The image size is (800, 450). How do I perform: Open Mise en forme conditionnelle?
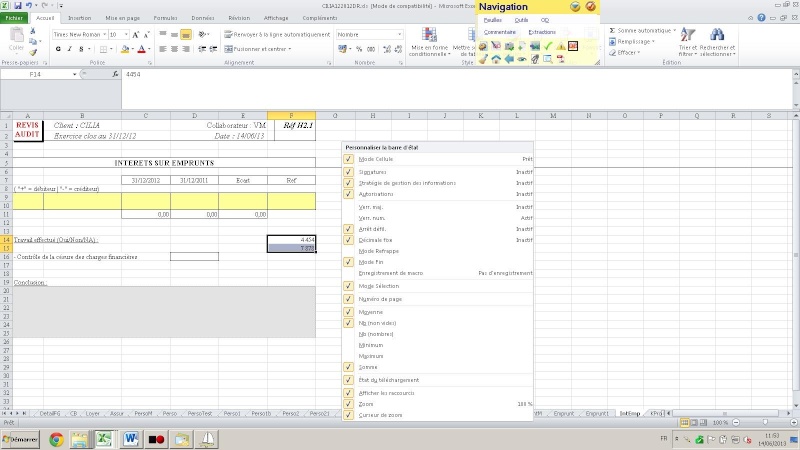[x=429, y=42]
